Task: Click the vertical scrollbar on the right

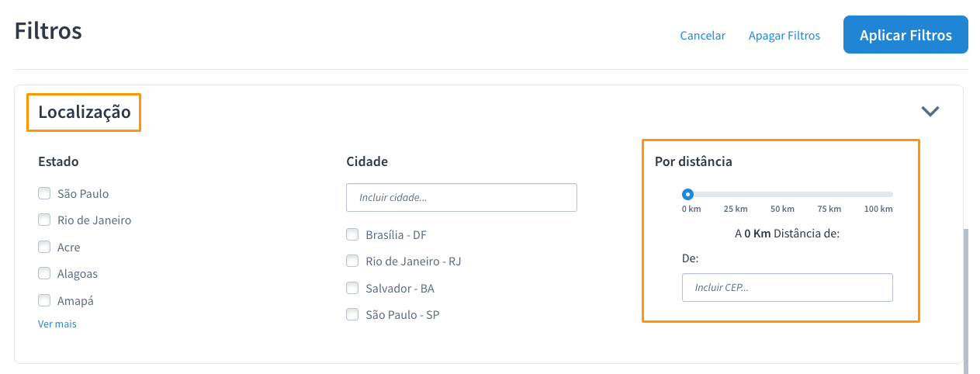Action: pyautogui.click(x=966, y=295)
